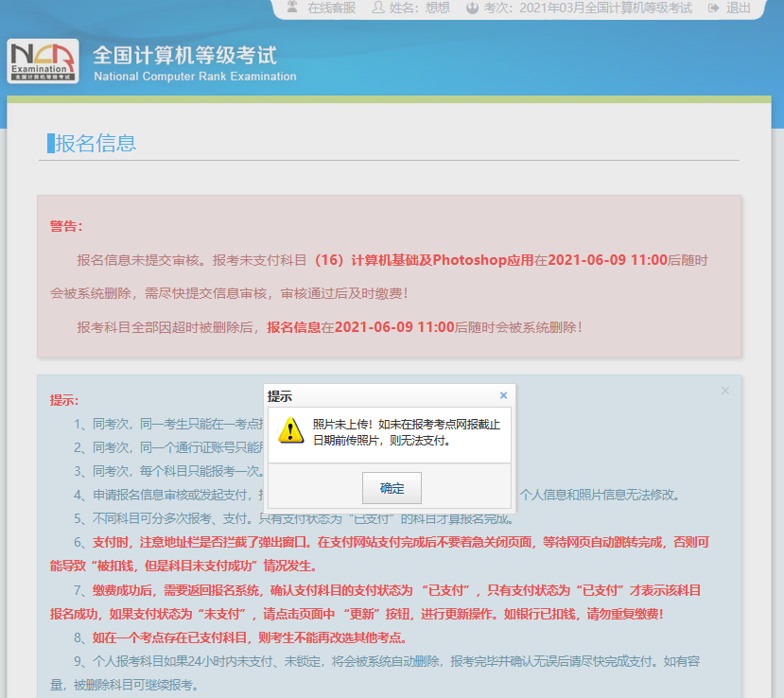Log out via the 退出 link

click(x=739, y=8)
